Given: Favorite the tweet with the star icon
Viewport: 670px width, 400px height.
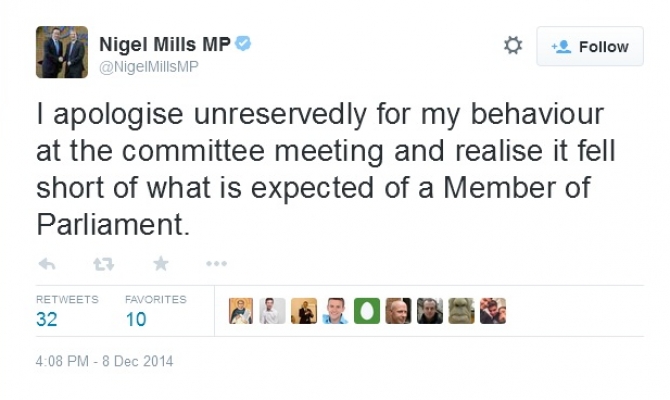Looking at the screenshot, I should 160,264.
